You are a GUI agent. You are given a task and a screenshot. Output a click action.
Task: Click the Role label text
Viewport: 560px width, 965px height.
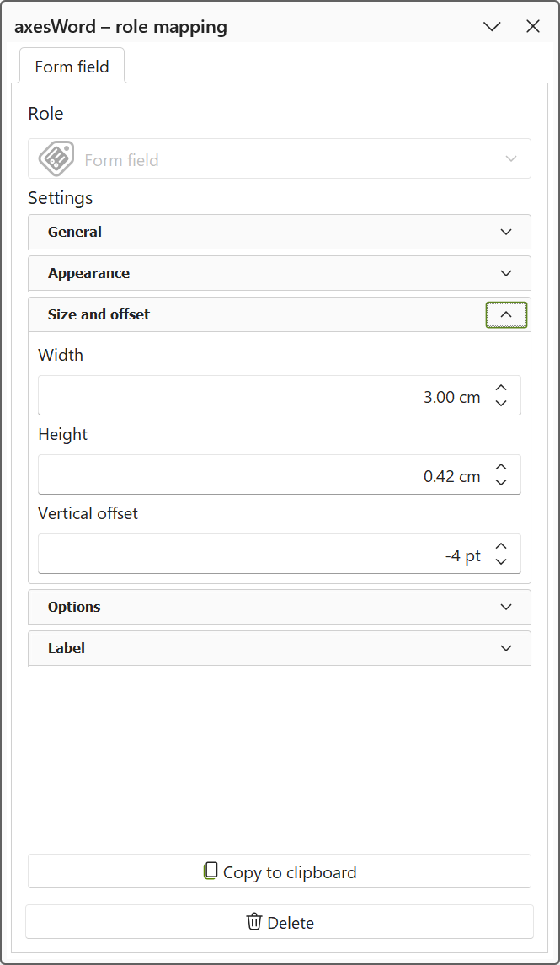click(45, 114)
